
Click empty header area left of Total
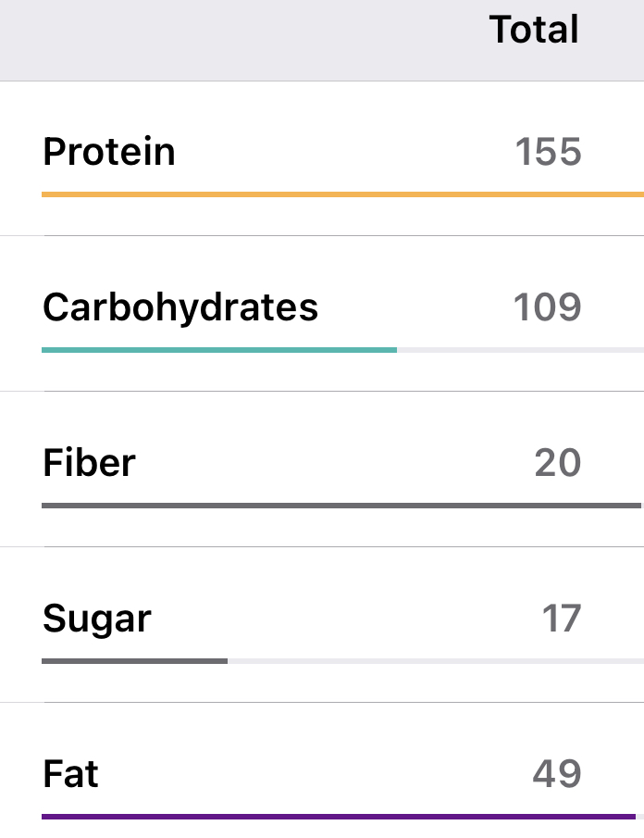click(231, 37)
